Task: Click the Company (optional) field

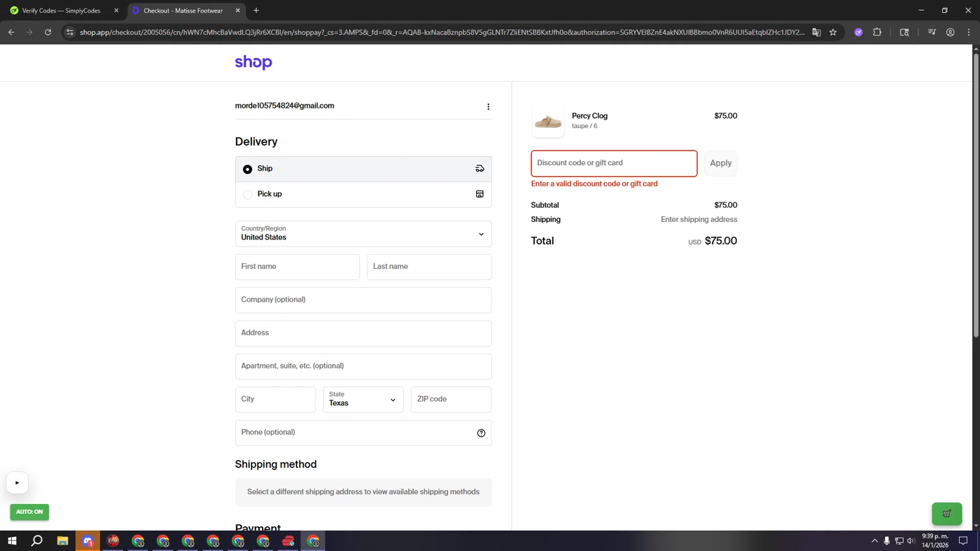Action: (x=363, y=300)
